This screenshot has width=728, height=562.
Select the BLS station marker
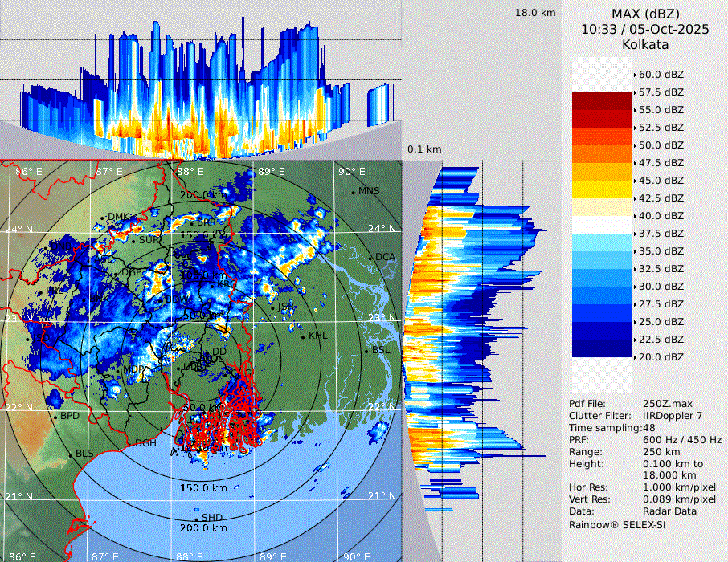(x=70, y=454)
